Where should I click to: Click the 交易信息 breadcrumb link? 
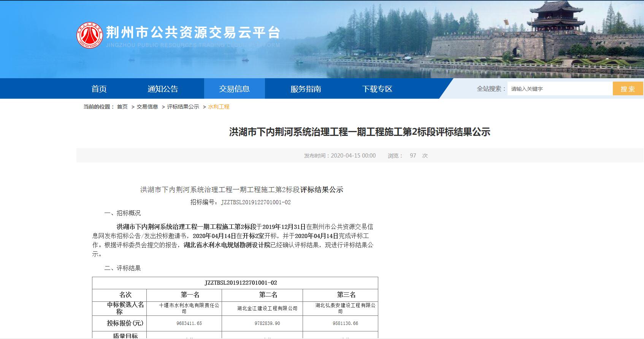coord(147,107)
